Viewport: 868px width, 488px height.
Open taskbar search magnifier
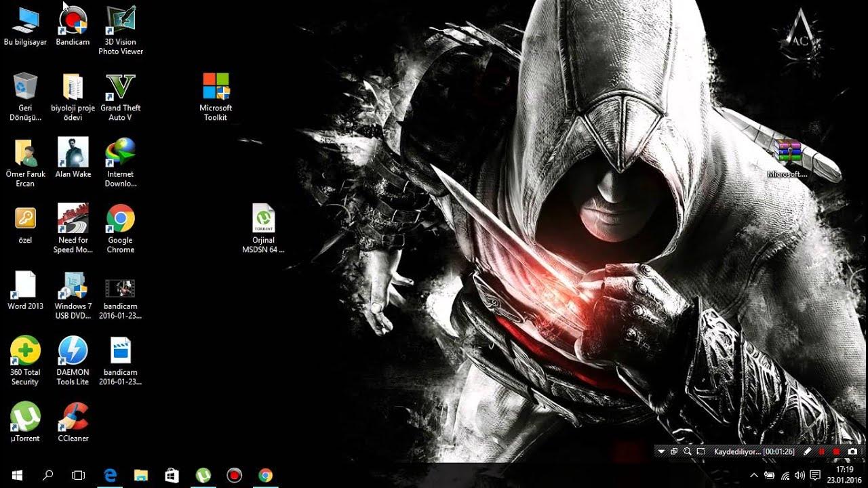tap(48, 475)
